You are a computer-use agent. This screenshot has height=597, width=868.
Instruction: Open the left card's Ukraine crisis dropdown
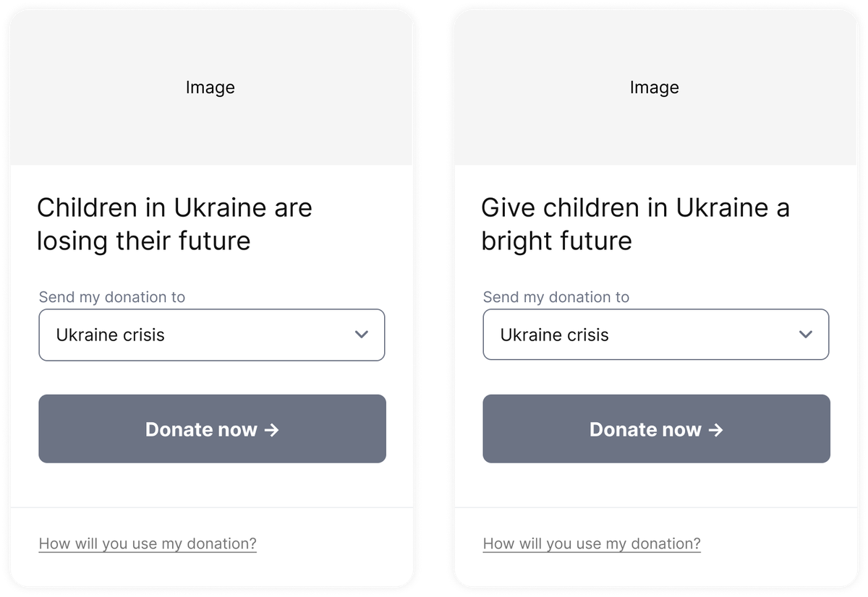(211, 335)
